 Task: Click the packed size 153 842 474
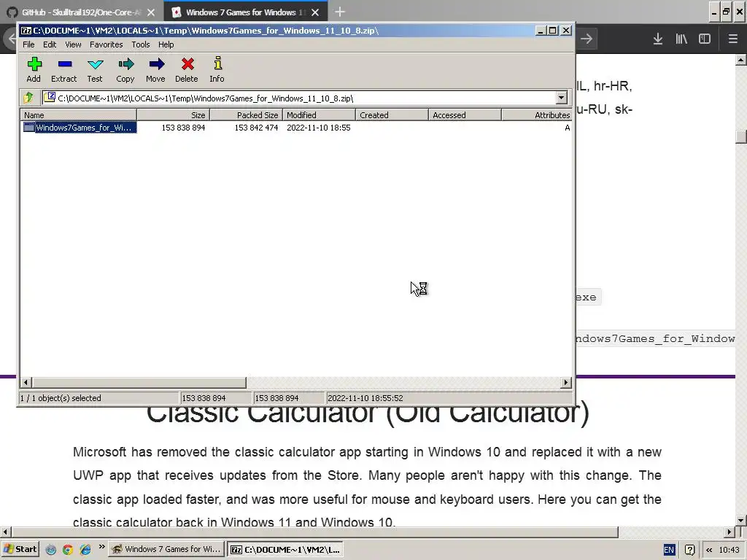tap(256, 128)
